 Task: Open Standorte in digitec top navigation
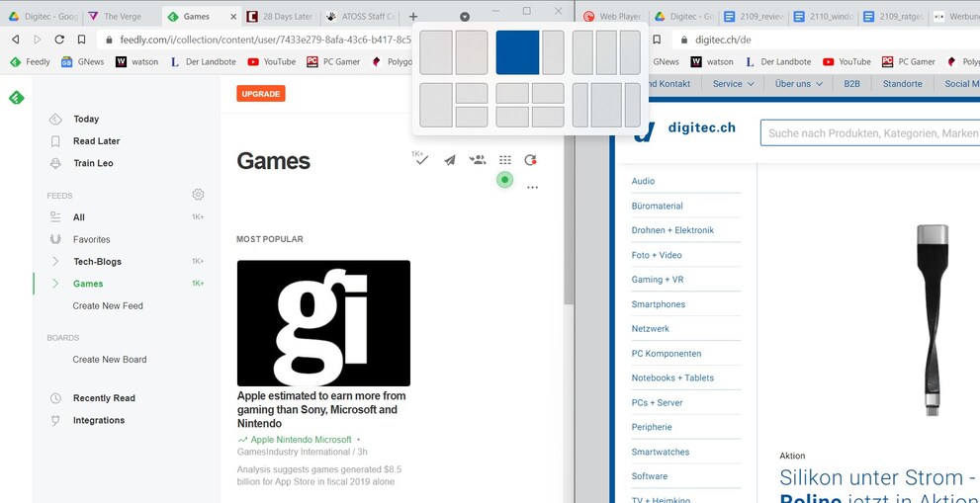coord(902,84)
